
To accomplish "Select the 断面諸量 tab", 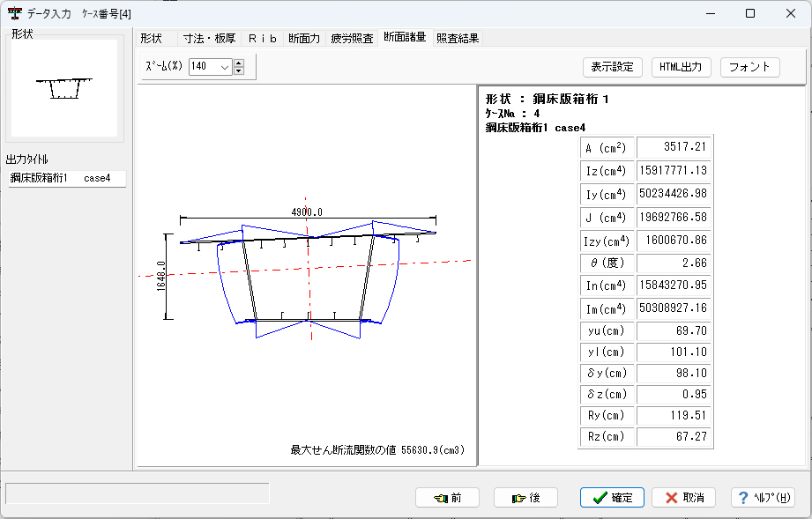I will (x=405, y=37).
